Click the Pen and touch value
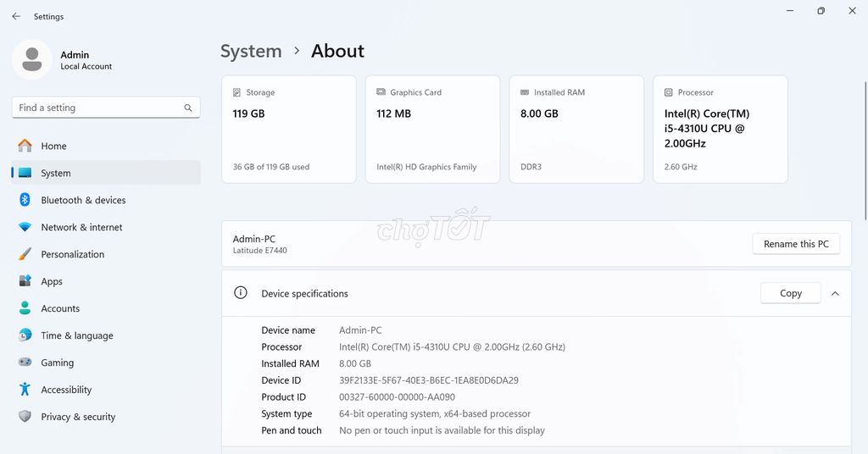Image resolution: width=868 pixels, height=454 pixels. [x=442, y=430]
